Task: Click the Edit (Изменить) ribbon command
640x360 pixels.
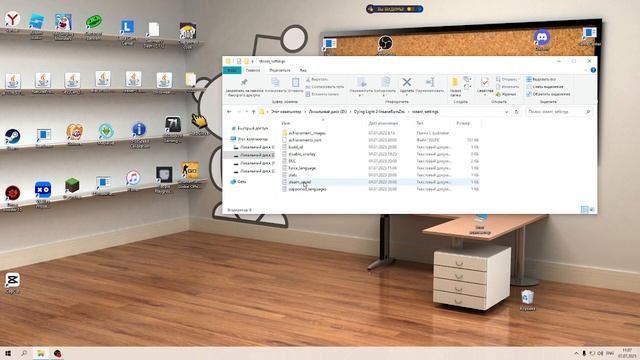Action: 507,87
